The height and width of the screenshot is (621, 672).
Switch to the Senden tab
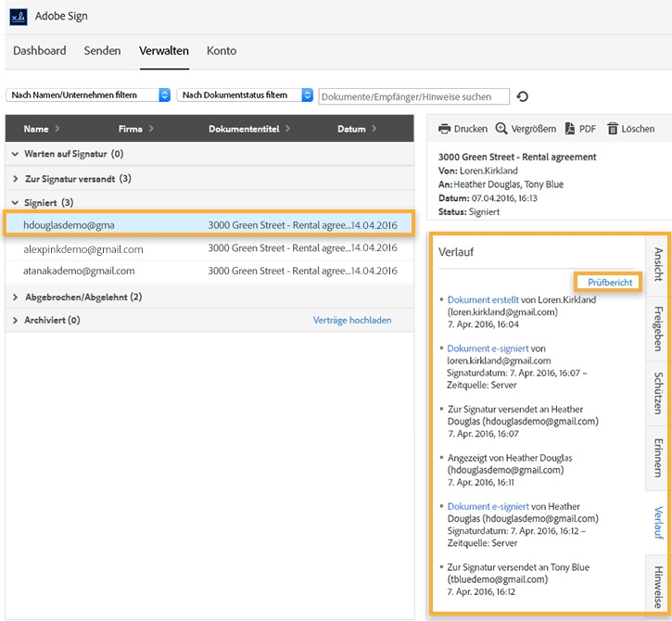coord(102,51)
